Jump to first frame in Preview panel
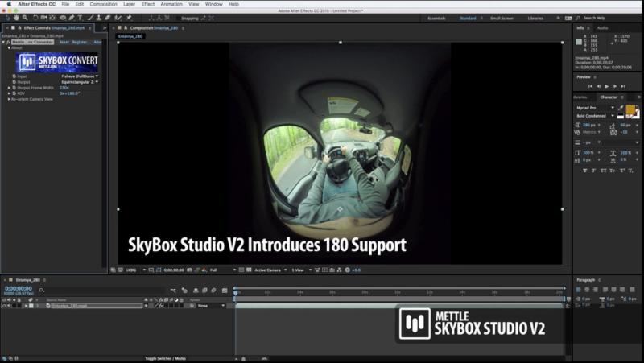The width and height of the screenshot is (644, 363). (590, 86)
